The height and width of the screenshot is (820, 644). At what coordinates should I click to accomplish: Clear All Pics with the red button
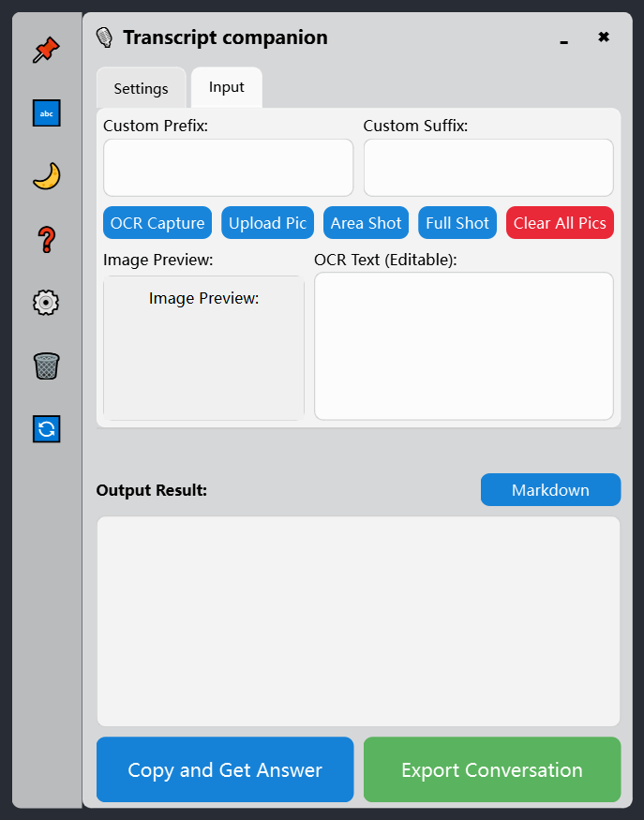[x=560, y=222]
